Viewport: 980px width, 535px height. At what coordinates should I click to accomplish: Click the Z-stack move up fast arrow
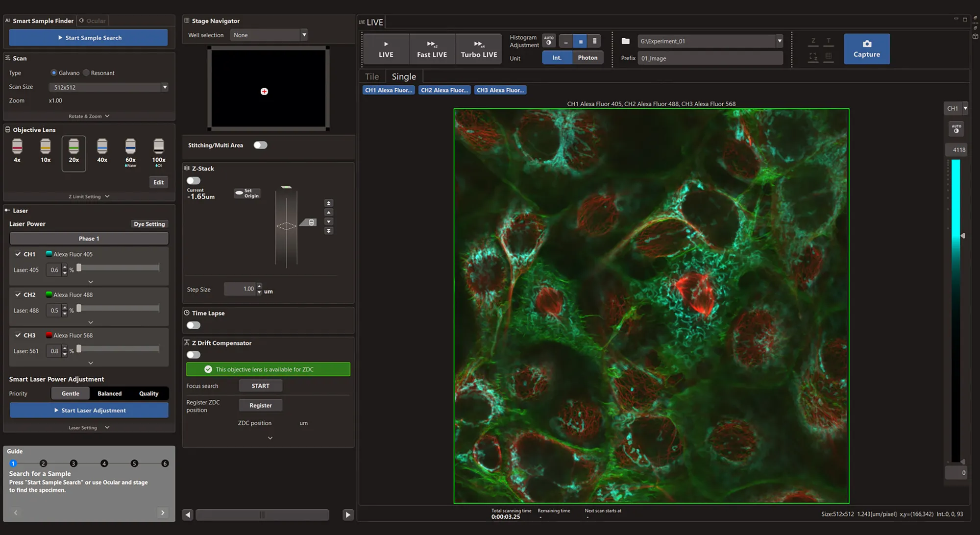329,203
